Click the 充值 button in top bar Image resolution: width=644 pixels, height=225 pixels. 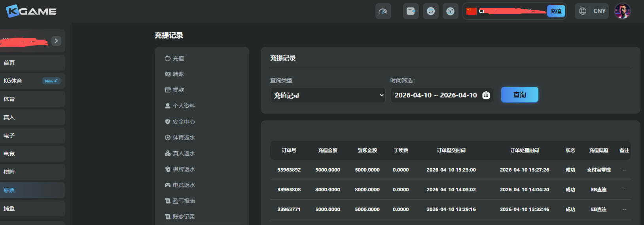click(x=556, y=11)
